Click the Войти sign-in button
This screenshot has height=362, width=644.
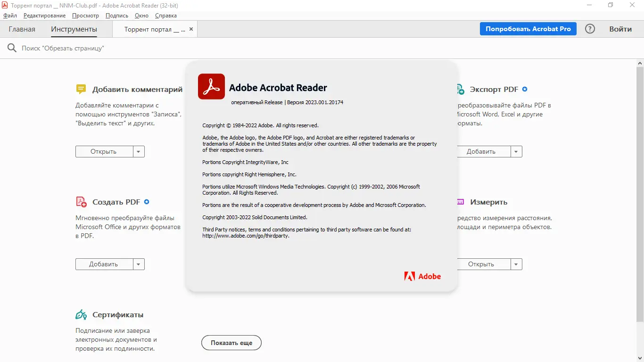[x=620, y=29]
